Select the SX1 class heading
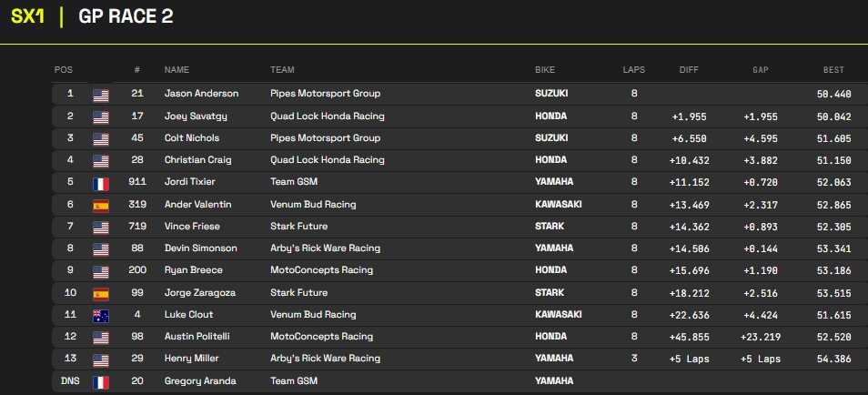This screenshot has height=395, width=868. [x=28, y=16]
